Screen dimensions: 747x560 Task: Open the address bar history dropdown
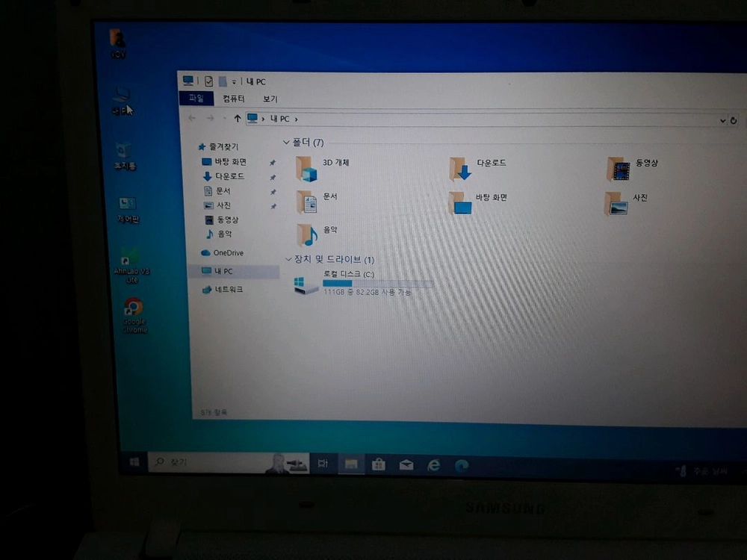coord(722,121)
